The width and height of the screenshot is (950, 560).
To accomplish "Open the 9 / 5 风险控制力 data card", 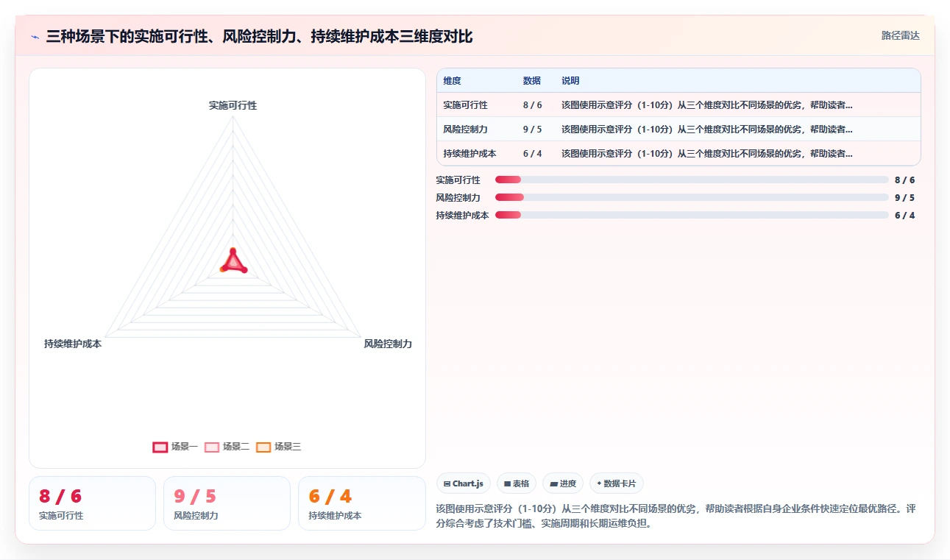I will (x=227, y=503).
